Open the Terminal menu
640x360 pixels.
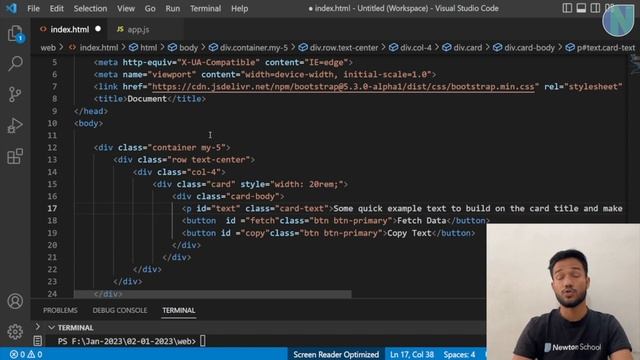click(x=205, y=9)
